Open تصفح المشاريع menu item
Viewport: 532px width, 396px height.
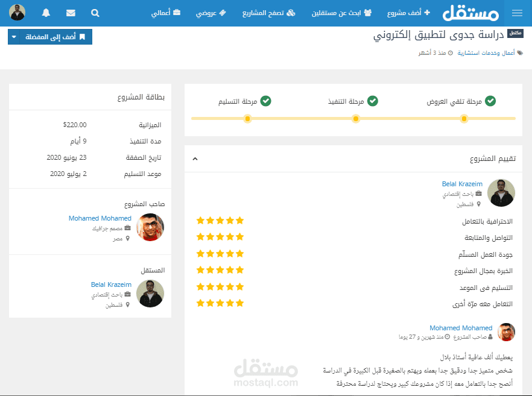tap(268, 13)
